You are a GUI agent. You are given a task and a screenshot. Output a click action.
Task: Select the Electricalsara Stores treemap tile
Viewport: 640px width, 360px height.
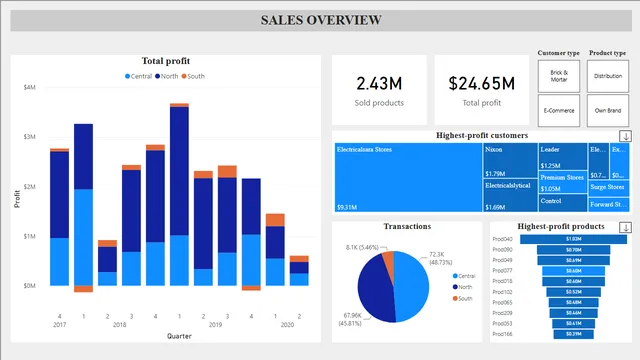[x=408, y=177]
